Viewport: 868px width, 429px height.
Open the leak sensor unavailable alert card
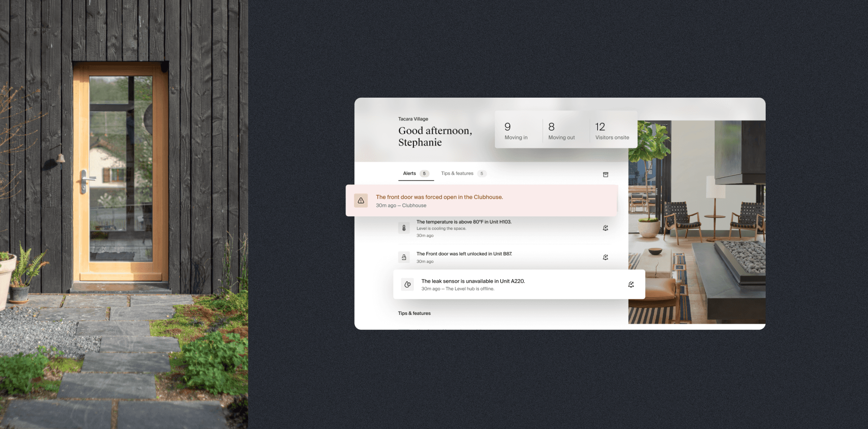pyautogui.click(x=519, y=284)
